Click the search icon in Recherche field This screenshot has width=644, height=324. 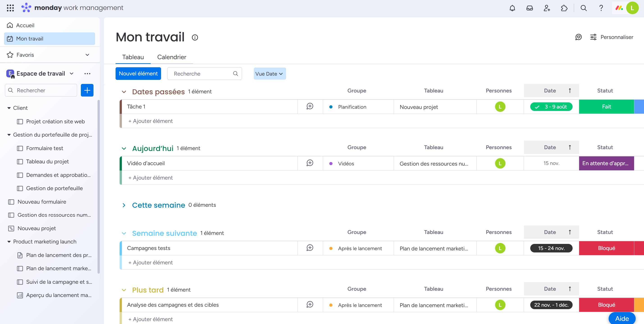click(x=235, y=74)
